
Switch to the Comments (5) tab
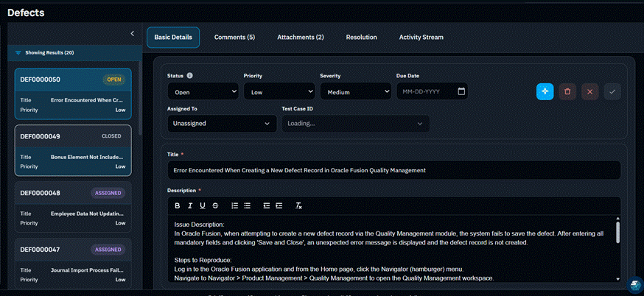(234, 38)
